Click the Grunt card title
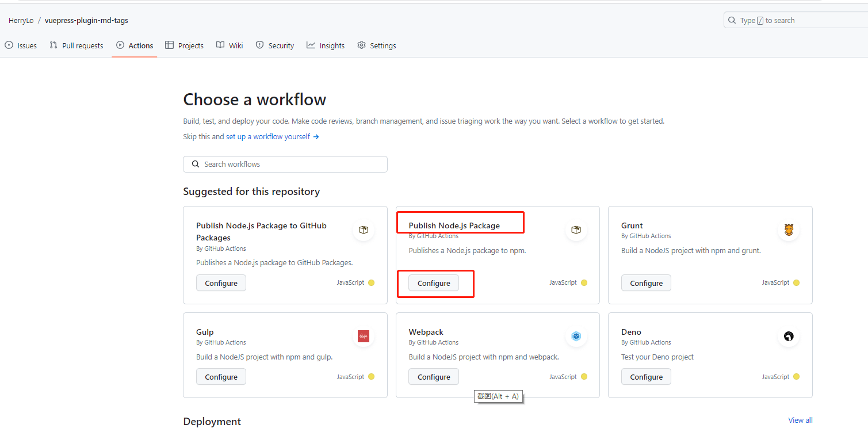868x432 pixels. click(x=632, y=225)
